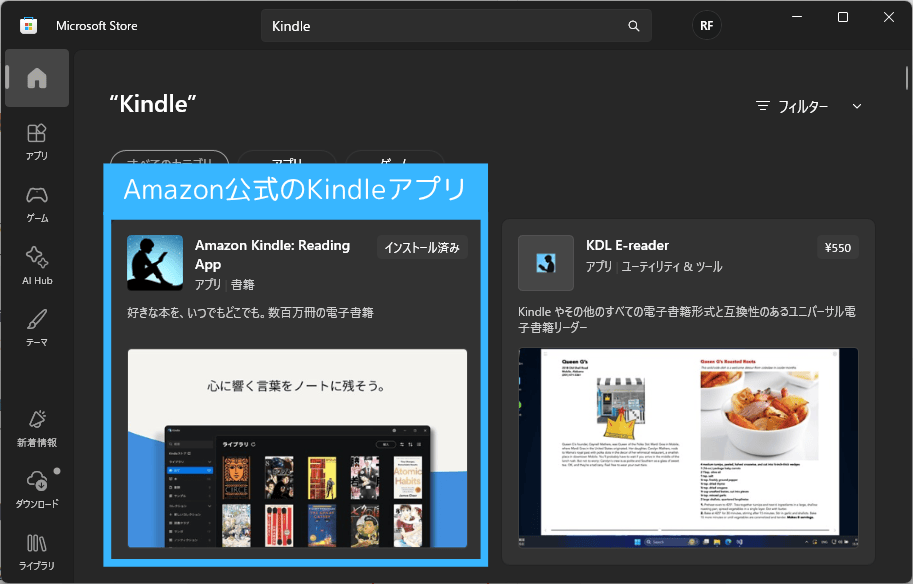Viewport: 913px width, 584px height.
Task: Open the RF user profile avatar
Action: [706, 26]
